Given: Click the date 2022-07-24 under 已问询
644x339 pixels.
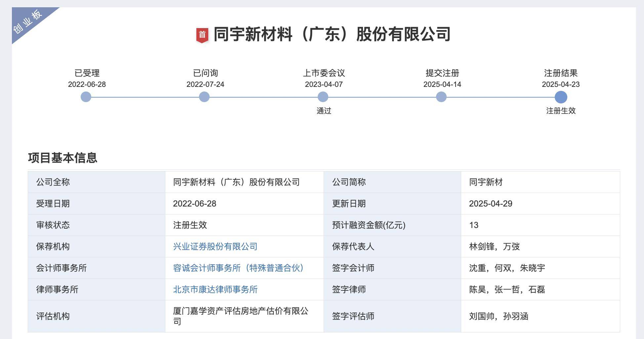Looking at the screenshot, I should [205, 85].
